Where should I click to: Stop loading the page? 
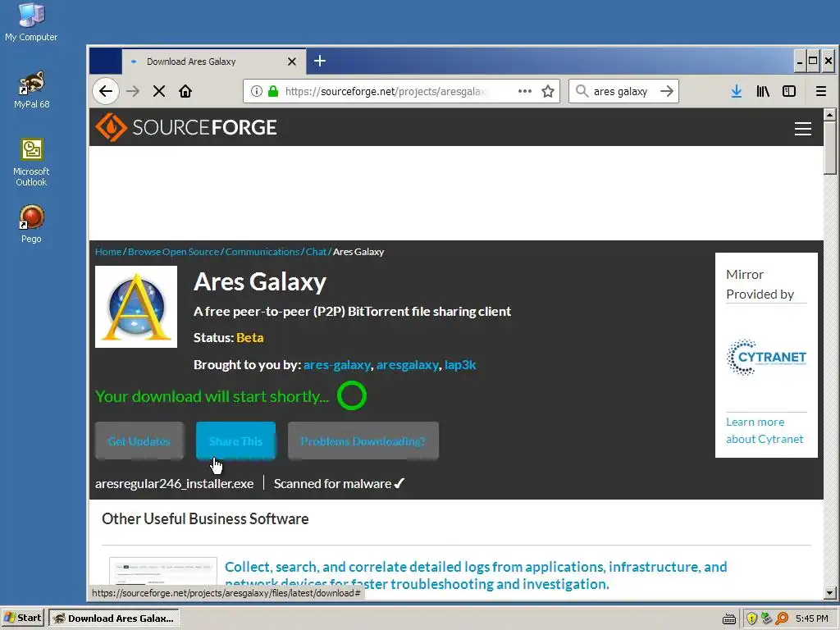point(158,91)
